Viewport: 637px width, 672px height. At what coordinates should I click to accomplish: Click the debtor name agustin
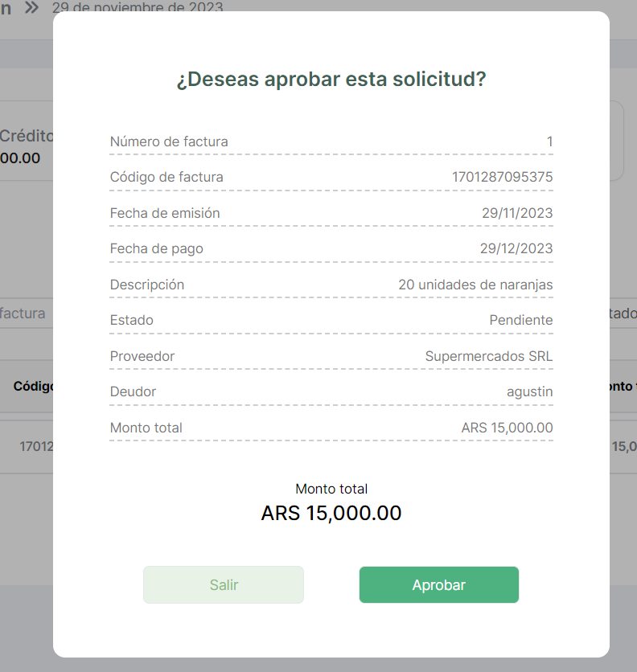529,391
